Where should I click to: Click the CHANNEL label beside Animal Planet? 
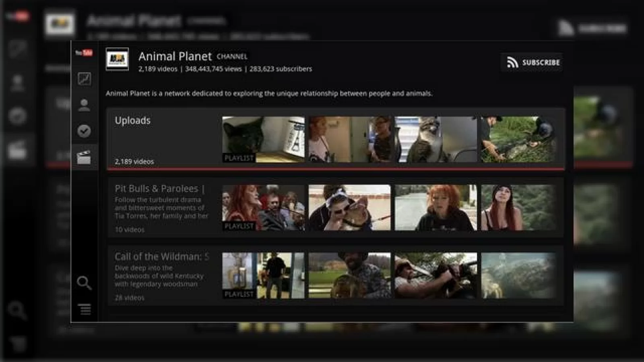[x=232, y=57]
